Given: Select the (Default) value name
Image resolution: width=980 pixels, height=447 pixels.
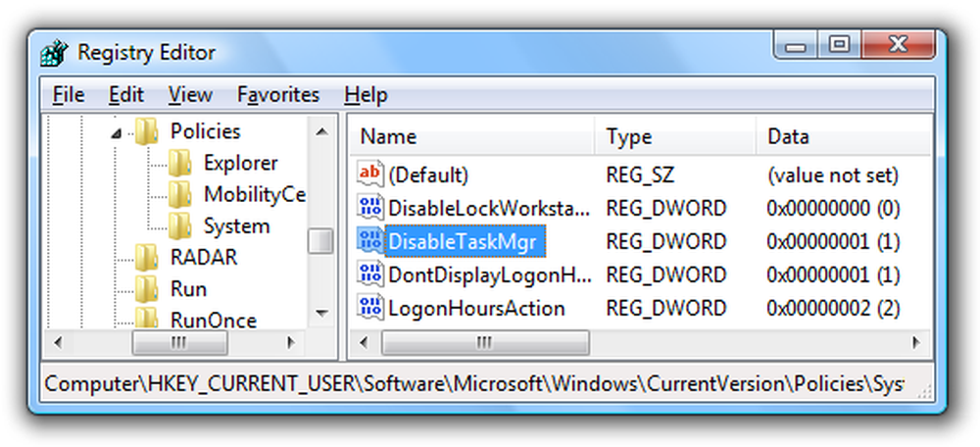Looking at the screenshot, I should pyautogui.click(x=428, y=175).
